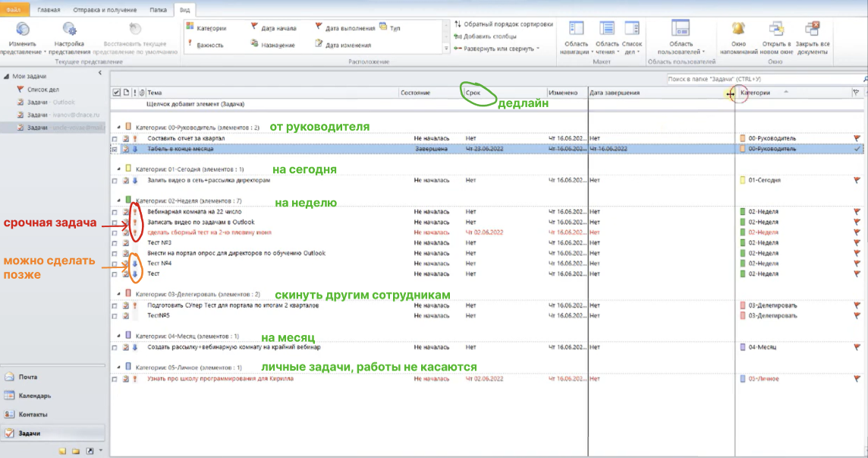Sort by Состояние column header
The height and width of the screenshot is (458, 868).
(x=429, y=93)
